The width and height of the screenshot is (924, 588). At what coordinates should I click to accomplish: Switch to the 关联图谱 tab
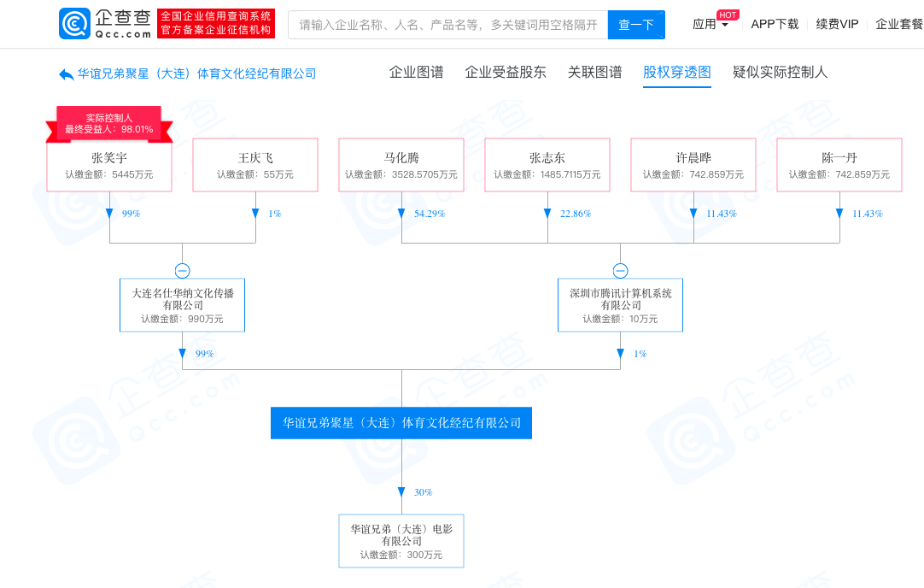[594, 73]
